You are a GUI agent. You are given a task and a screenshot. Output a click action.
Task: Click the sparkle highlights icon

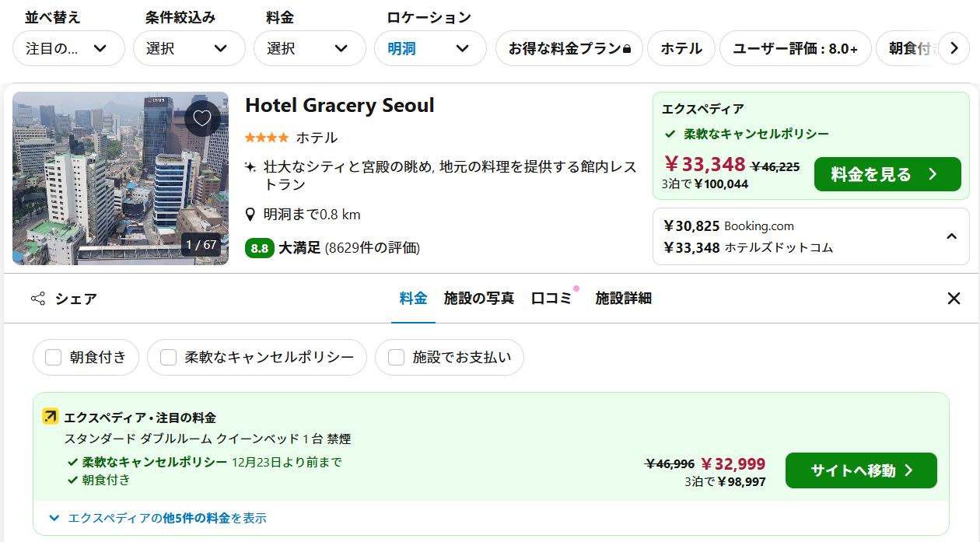(x=250, y=166)
